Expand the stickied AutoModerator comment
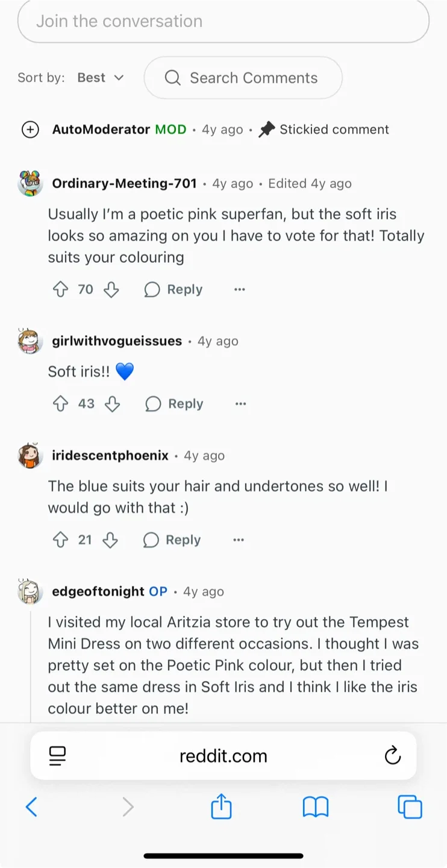 [30, 130]
